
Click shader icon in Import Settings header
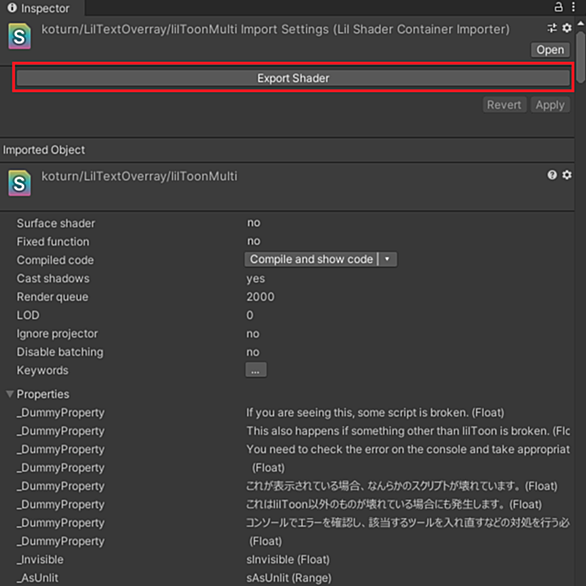(x=19, y=36)
